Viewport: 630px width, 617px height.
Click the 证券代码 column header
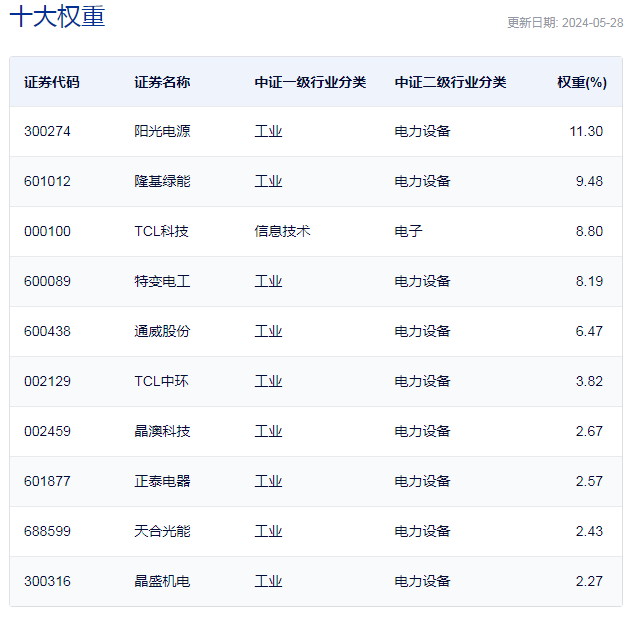tap(52, 82)
